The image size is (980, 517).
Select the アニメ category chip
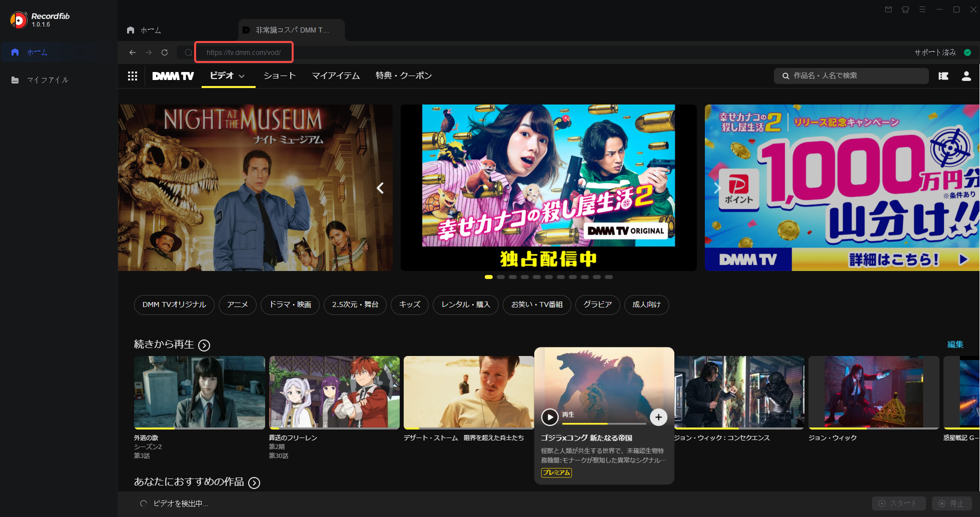tap(238, 304)
